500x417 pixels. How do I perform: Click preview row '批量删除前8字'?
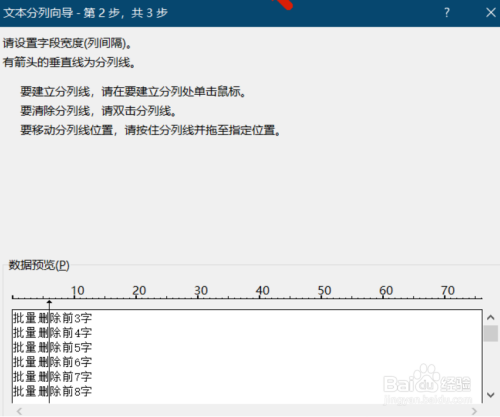tap(52, 391)
